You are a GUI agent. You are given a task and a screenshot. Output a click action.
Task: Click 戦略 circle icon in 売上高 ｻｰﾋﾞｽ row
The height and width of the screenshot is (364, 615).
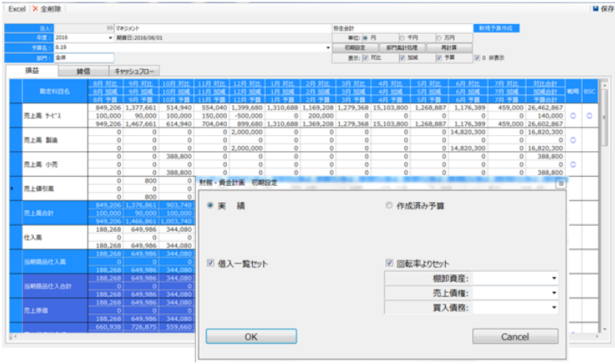[x=572, y=116]
